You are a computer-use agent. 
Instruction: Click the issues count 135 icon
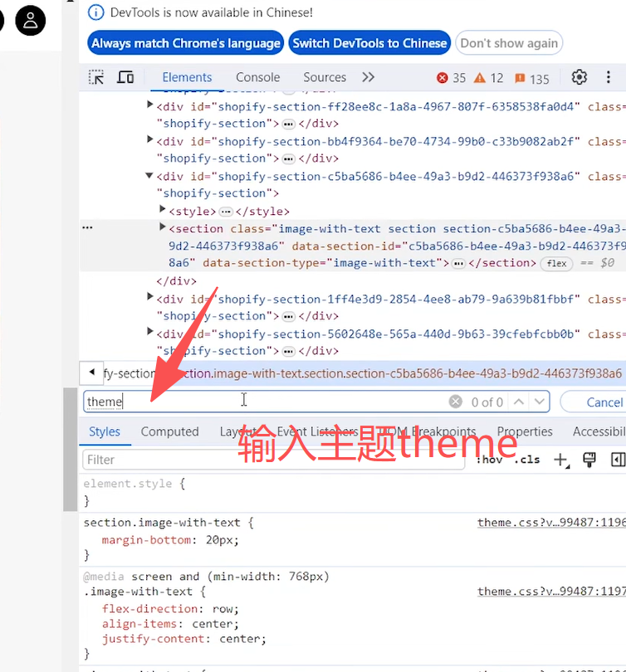(x=531, y=79)
